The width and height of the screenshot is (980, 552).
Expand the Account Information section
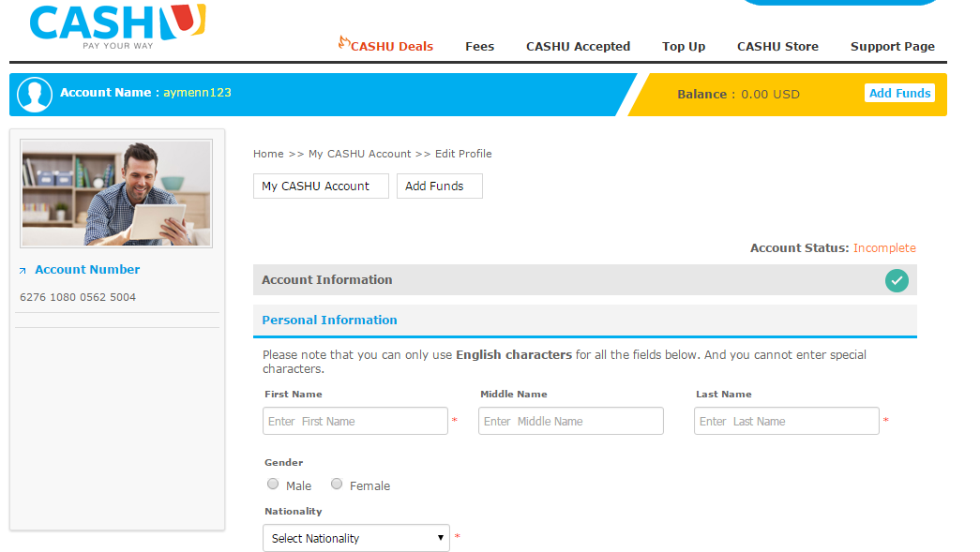click(x=584, y=279)
